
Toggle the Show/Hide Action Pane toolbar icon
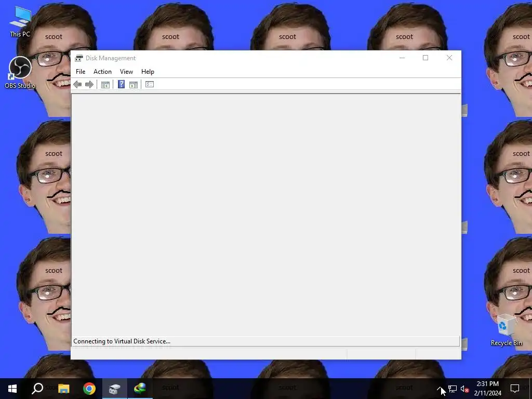pyautogui.click(x=134, y=85)
